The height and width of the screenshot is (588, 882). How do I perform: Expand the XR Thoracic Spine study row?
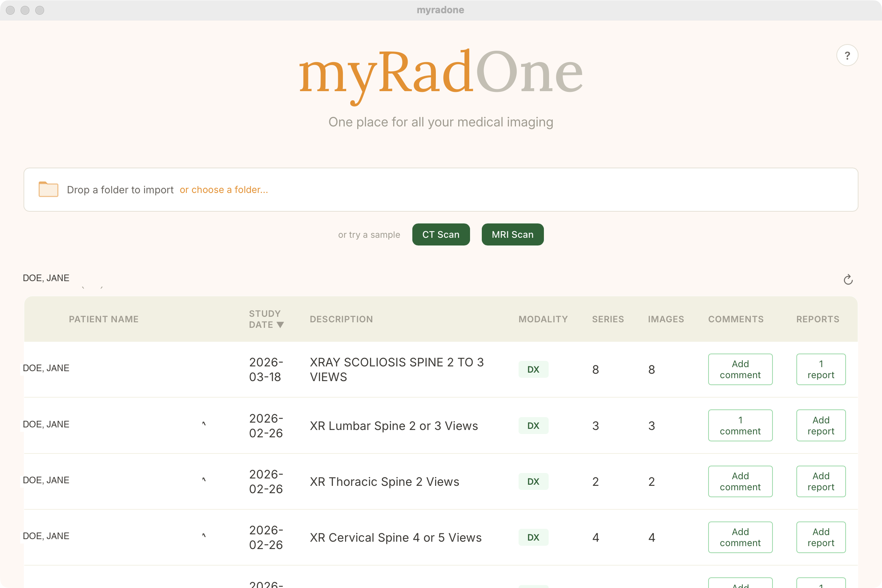point(204,480)
